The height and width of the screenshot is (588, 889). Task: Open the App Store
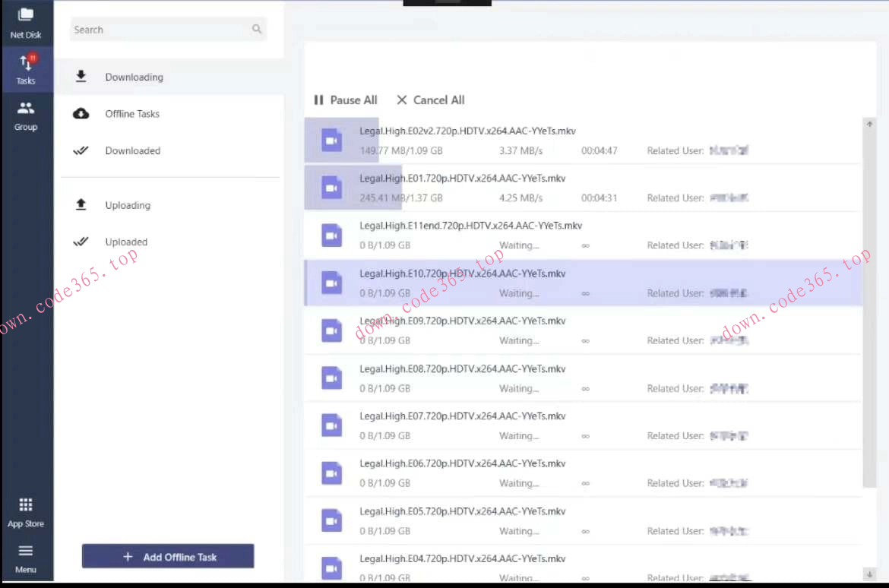(26, 512)
